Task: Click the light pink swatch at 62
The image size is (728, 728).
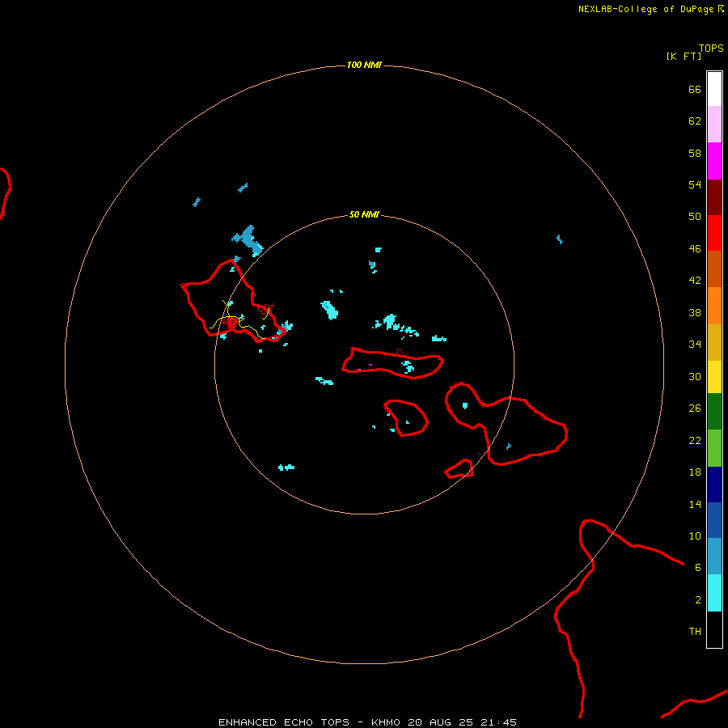Action: click(714, 124)
